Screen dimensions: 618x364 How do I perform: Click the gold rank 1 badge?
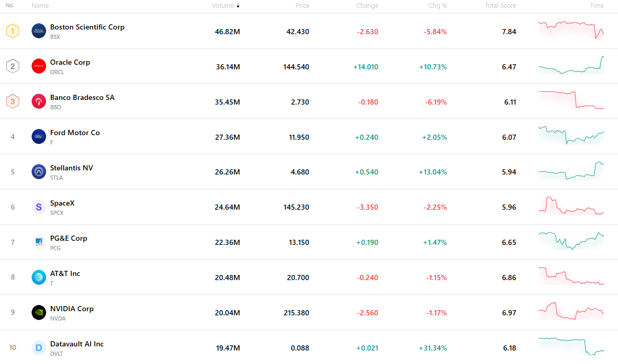[12, 31]
